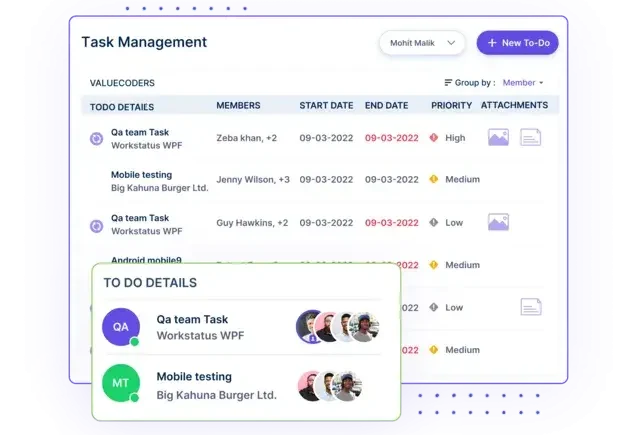Click the yellow Medium priority icon for Mobile testing

(x=433, y=180)
